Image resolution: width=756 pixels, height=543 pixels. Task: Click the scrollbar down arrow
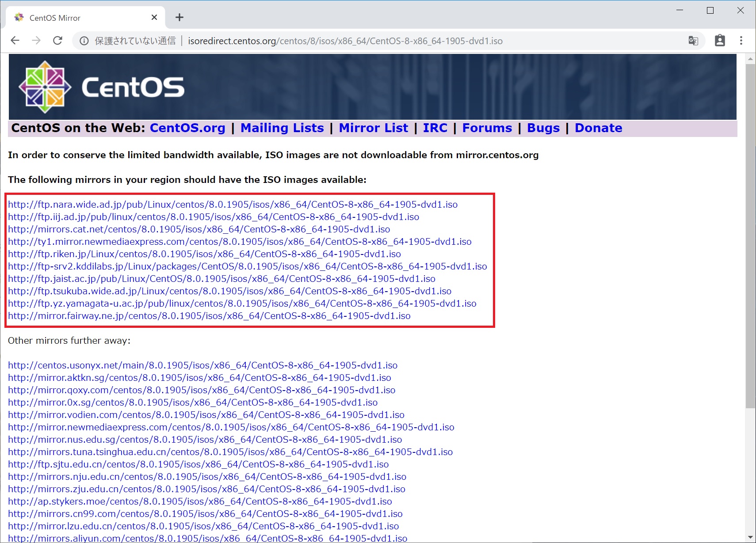(750, 537)
